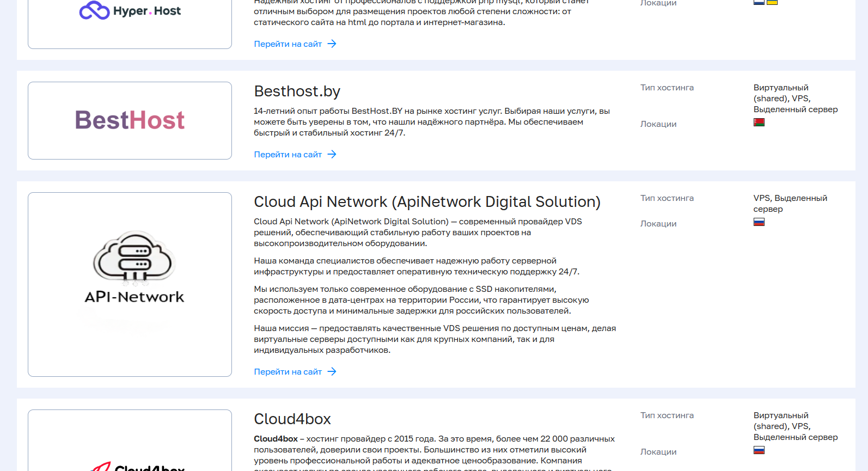Click the Russia flag under Cloud Api Network

coord(759,222)
